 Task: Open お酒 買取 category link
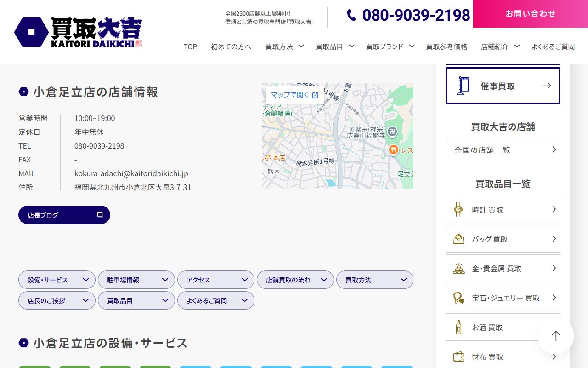tap(503, 327)
